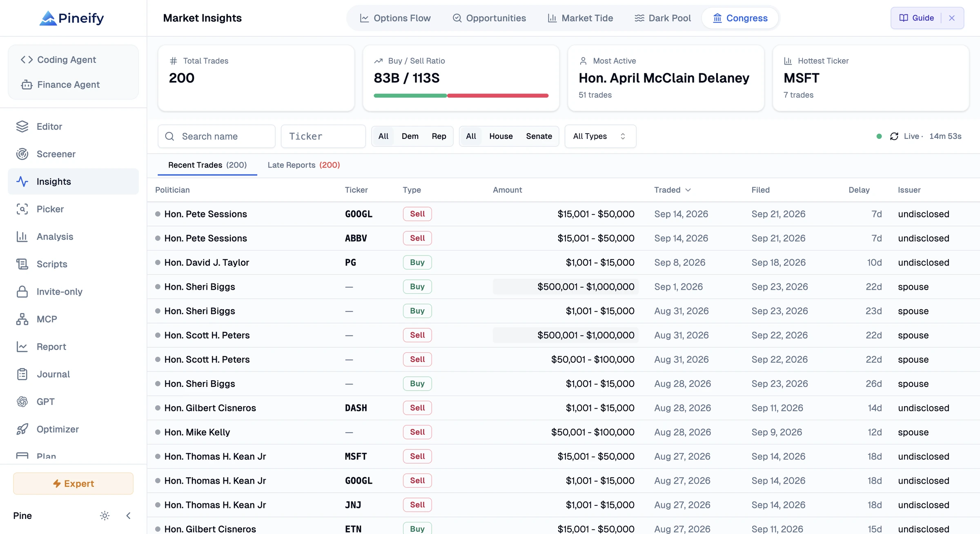Filter trades by House chamber

[x=501, y=136]
